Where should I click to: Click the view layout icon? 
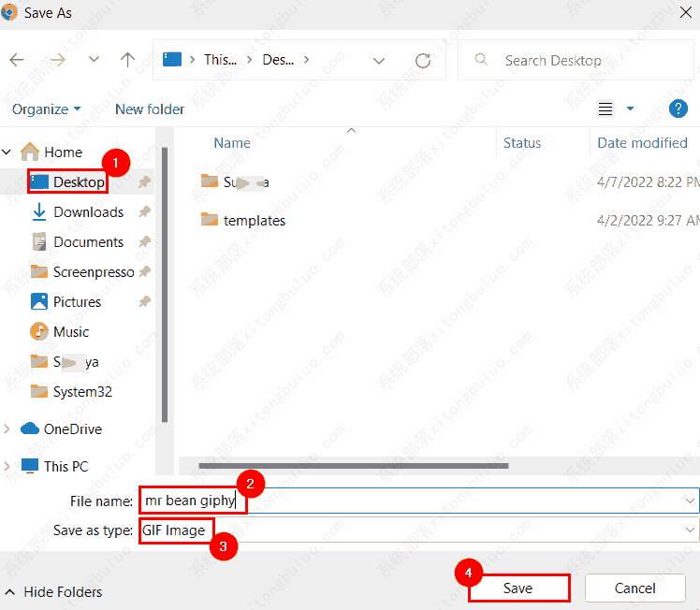point(605,109)
